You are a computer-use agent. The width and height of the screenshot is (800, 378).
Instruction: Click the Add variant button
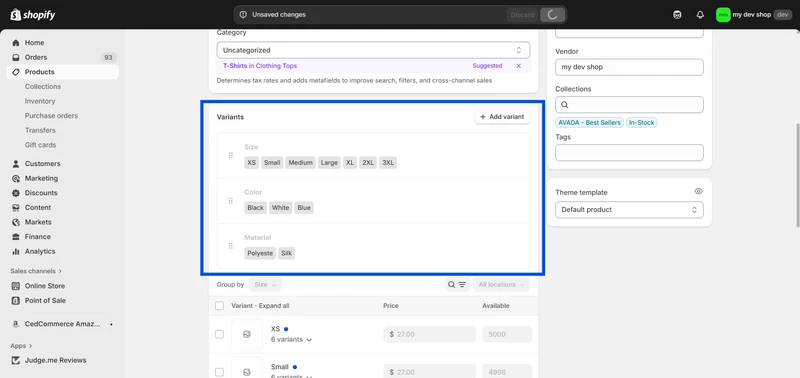pyautogui.click(x=502, y=117)
